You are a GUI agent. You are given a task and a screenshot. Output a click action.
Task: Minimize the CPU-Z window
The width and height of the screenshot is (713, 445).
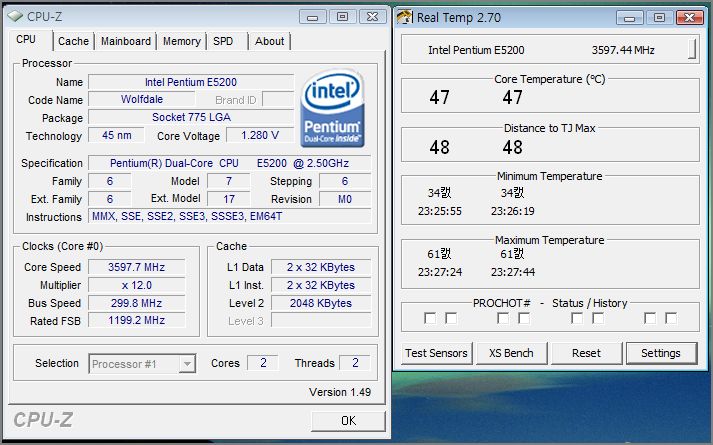click(312, 17)
